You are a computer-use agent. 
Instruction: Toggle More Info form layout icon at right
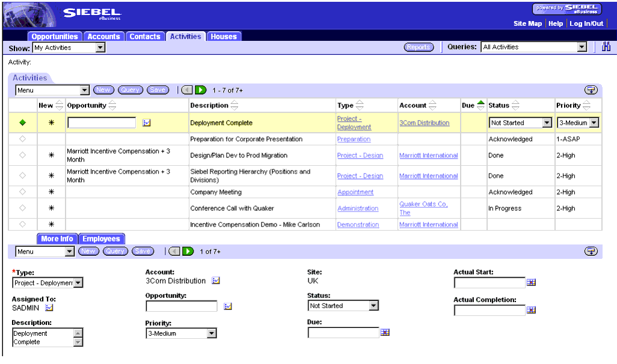591,251
